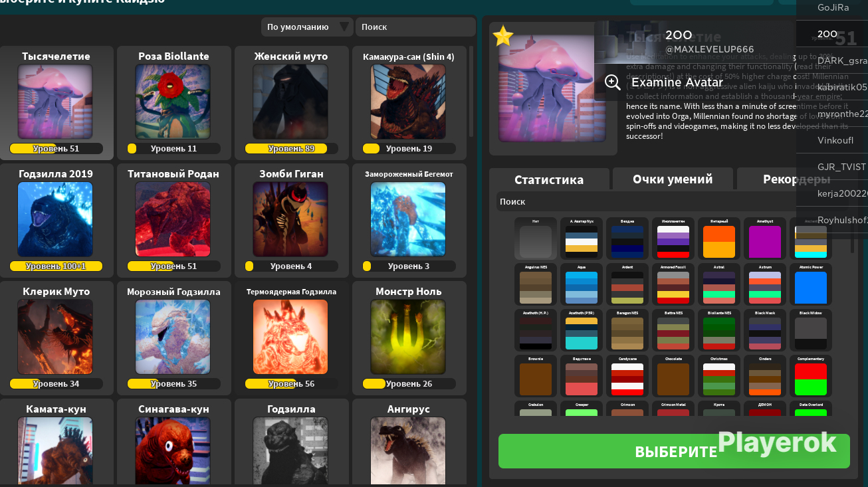Screen dimensions: 868x487
Task: Select the Инопланетян skin palette
Action: [x=673, y=239]
